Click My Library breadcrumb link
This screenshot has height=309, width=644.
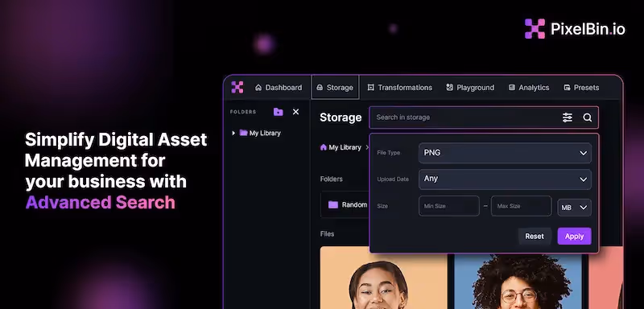[345, 147]
